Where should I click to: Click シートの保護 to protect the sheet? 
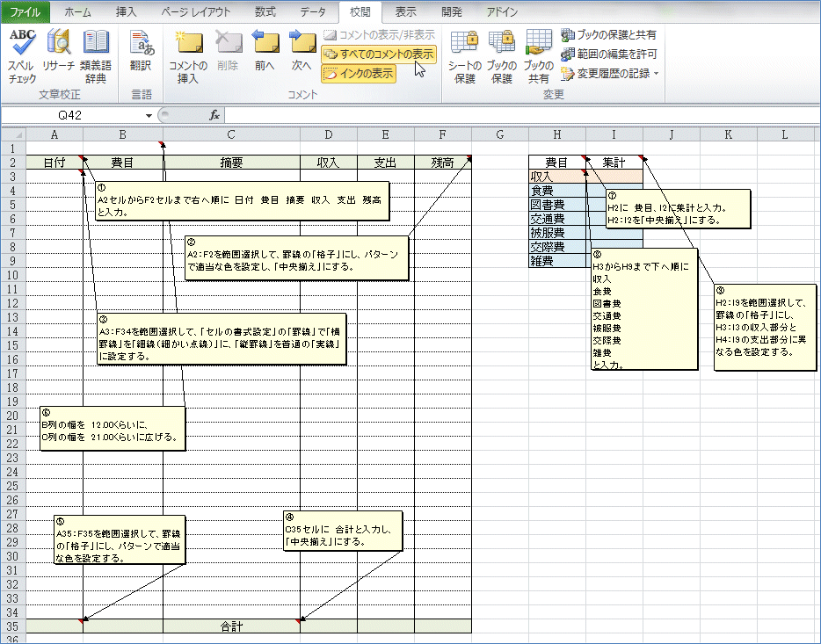point(464,56)
